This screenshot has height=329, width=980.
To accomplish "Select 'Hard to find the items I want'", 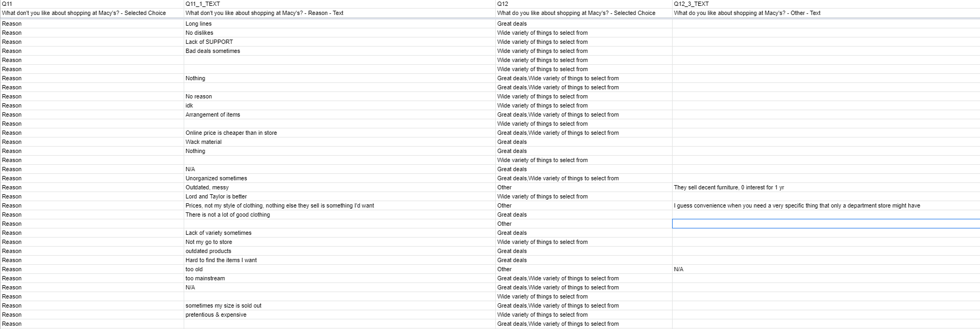I will (x=340, y=260).
